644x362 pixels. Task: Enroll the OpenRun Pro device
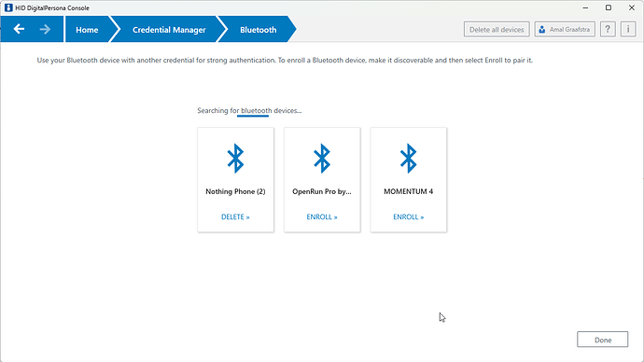click(x=322, y=216)
